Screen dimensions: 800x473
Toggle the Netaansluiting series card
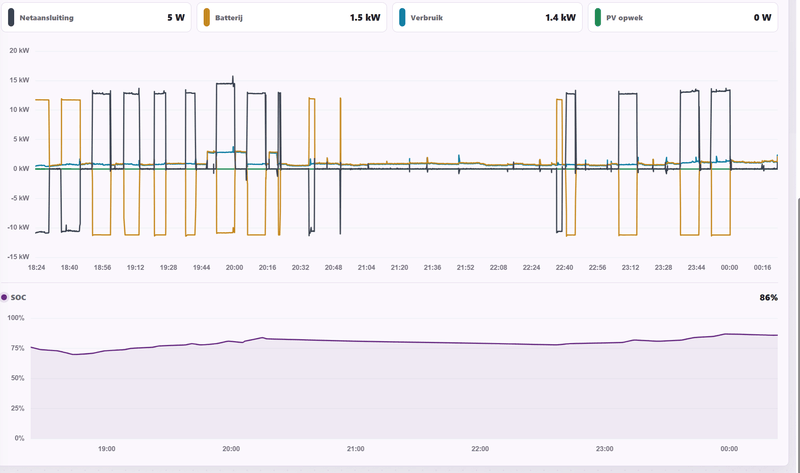point(96,17)
